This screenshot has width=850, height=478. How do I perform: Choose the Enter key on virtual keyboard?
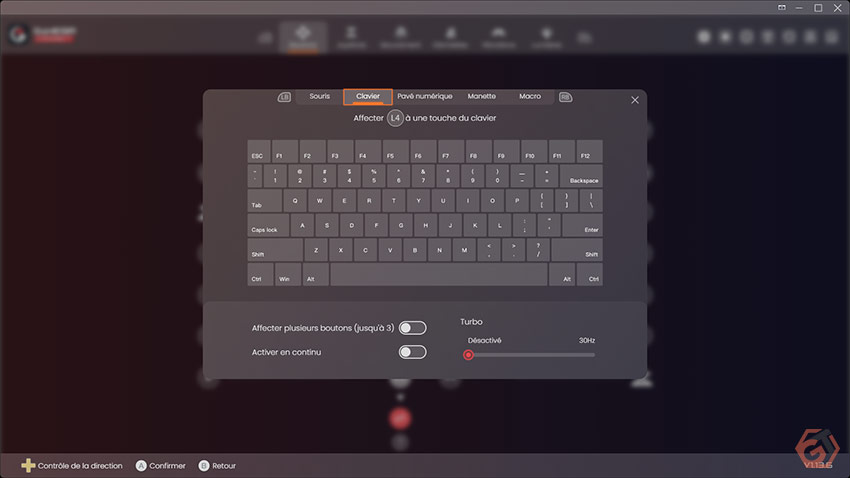click(x=582, y=225)
